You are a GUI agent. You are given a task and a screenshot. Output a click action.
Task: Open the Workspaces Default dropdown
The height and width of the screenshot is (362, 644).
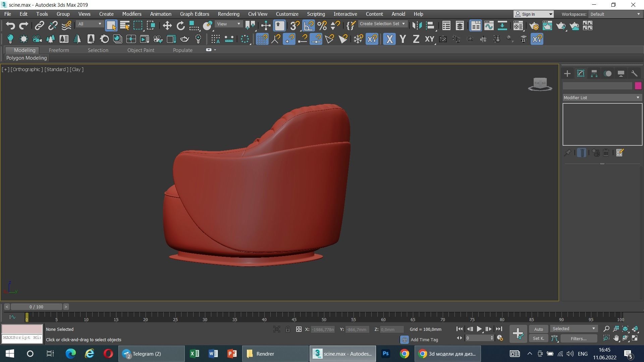click(615, 14)
